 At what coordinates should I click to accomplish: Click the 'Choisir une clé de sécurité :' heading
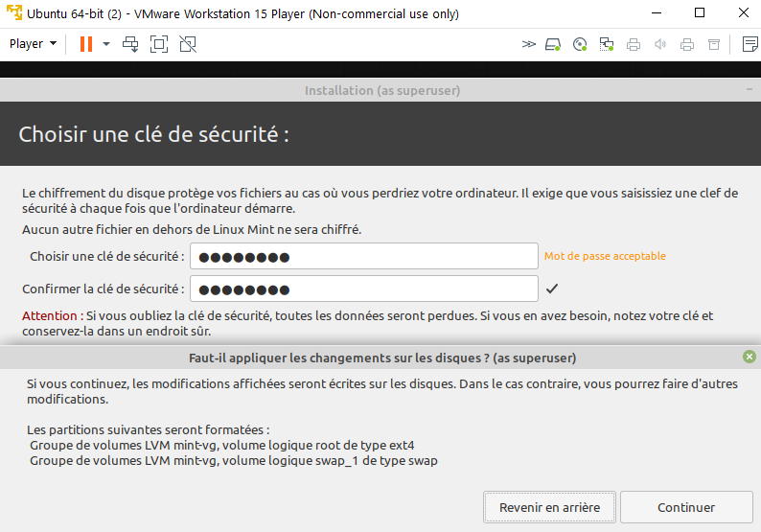(x=154, y=134)
